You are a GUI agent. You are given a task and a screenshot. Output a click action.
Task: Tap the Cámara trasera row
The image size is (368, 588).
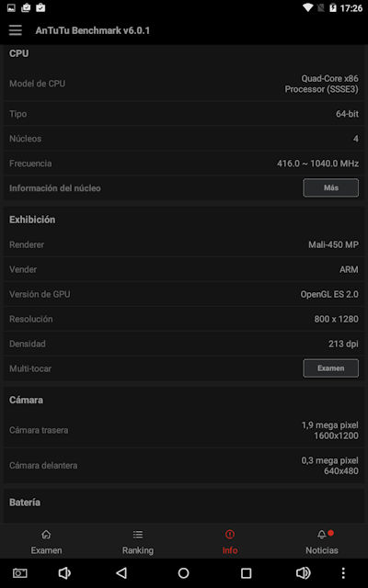coord(184,430)
